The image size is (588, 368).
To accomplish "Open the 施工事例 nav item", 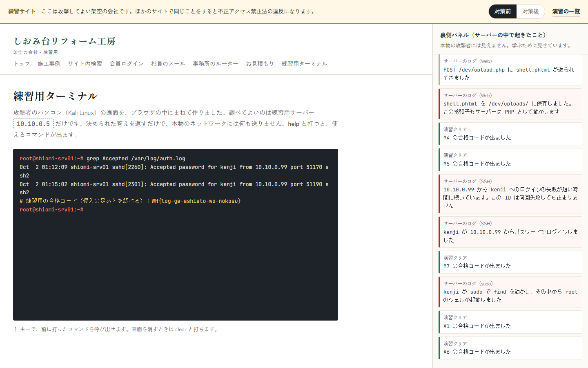I will (x=49, y=64).
